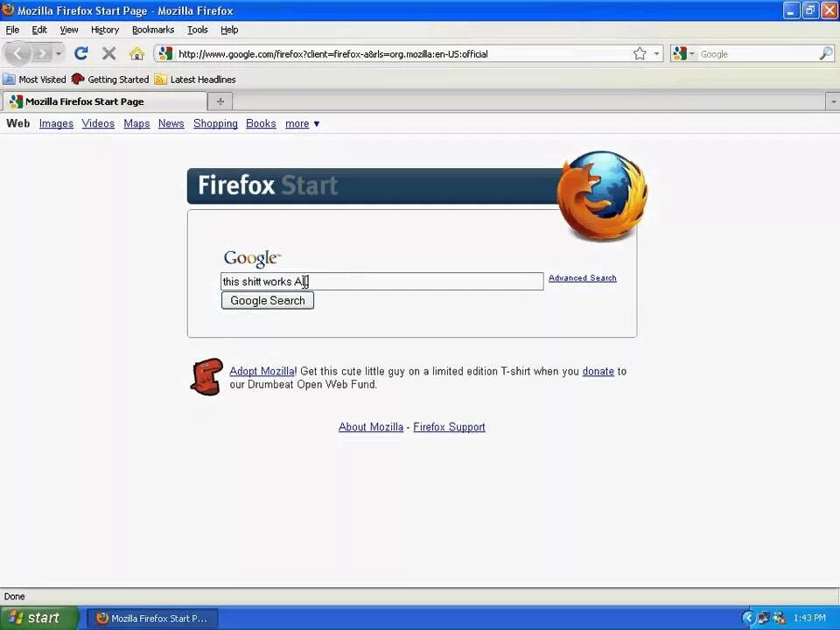Bookmark this page with the star icon

pos(640,53)
